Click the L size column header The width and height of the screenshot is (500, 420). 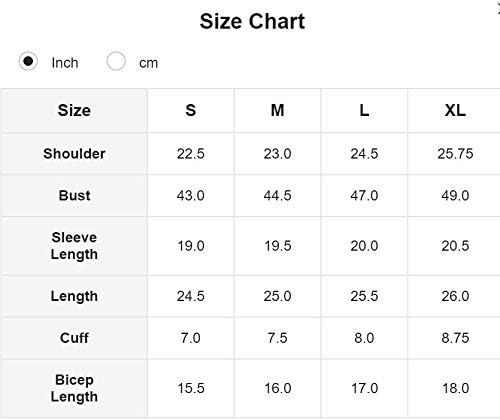tap(364, 110)
